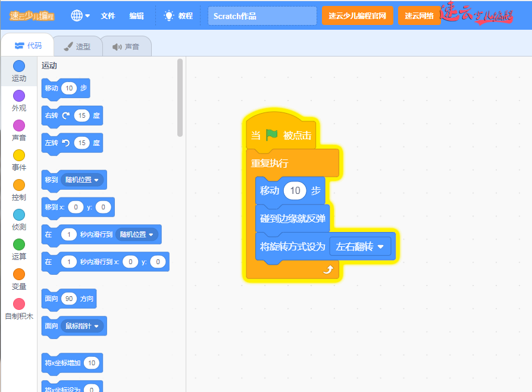Click the Scratch作品 project title field
This screenshot has height=392, width=532.
click(x=262, y=16)
